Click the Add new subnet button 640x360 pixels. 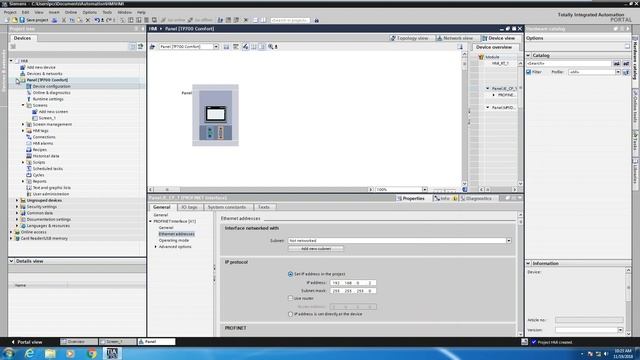pyautogui.click(x=316, y=249)
